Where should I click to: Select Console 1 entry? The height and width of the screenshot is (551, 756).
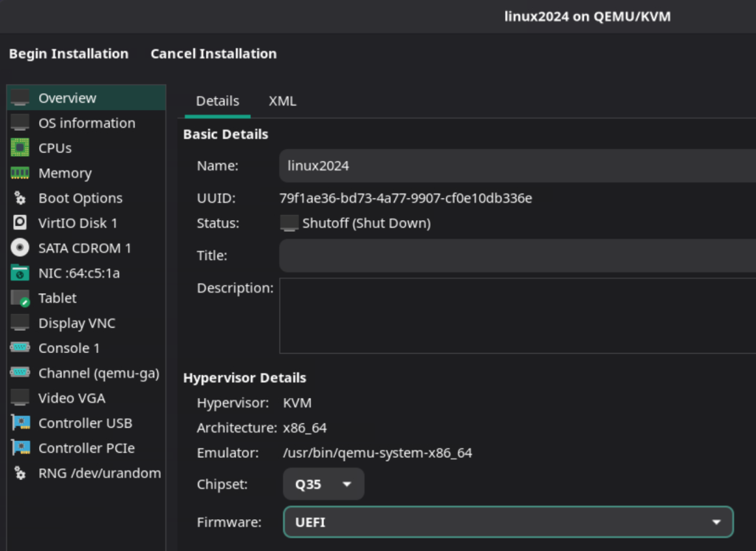tap(87, 348)
